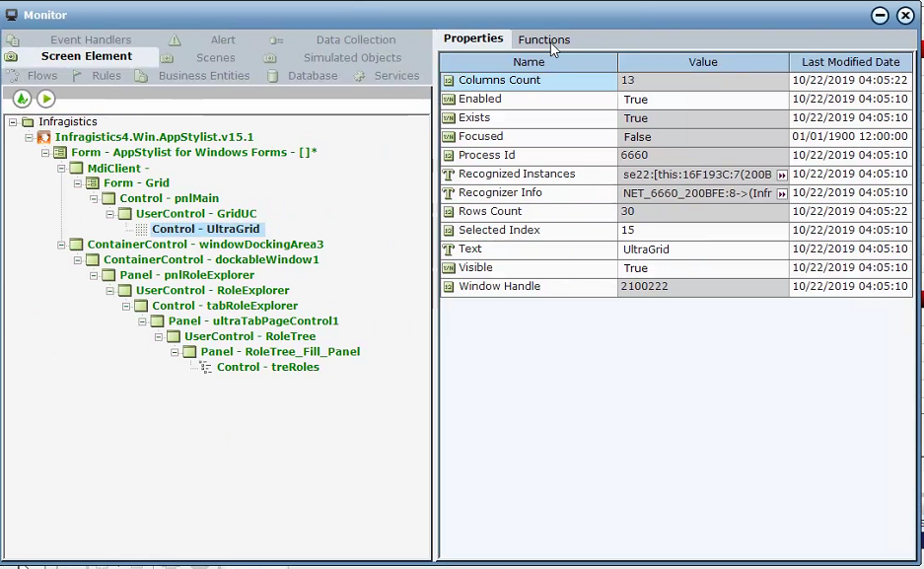Expand the Recognized Instances value with arrow button

(x=782, y=175)
